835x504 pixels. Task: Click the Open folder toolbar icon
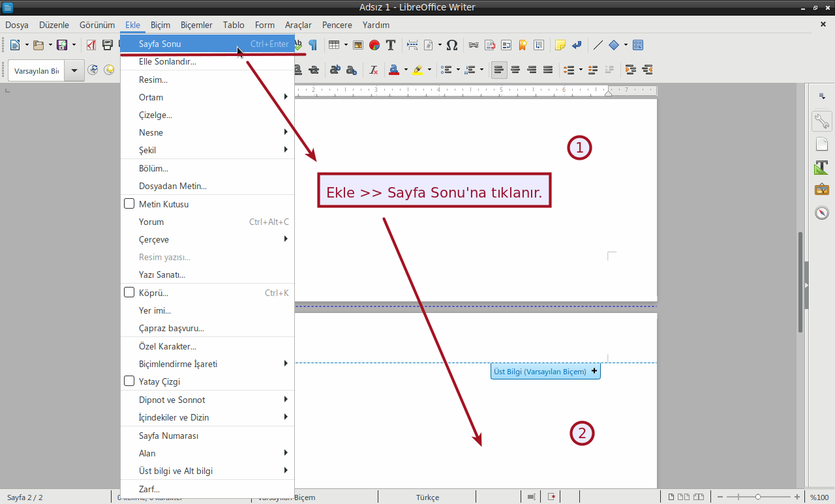click(x=38, y=45)
